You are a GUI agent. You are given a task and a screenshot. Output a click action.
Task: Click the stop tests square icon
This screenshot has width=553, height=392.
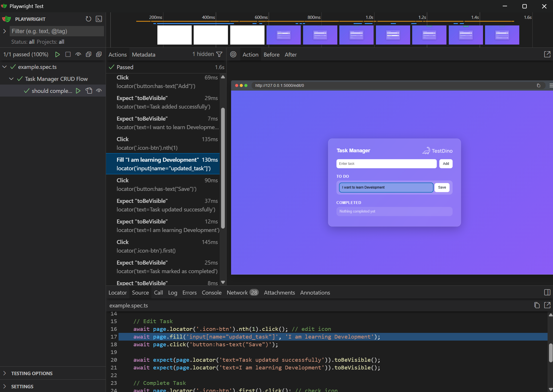68,54
